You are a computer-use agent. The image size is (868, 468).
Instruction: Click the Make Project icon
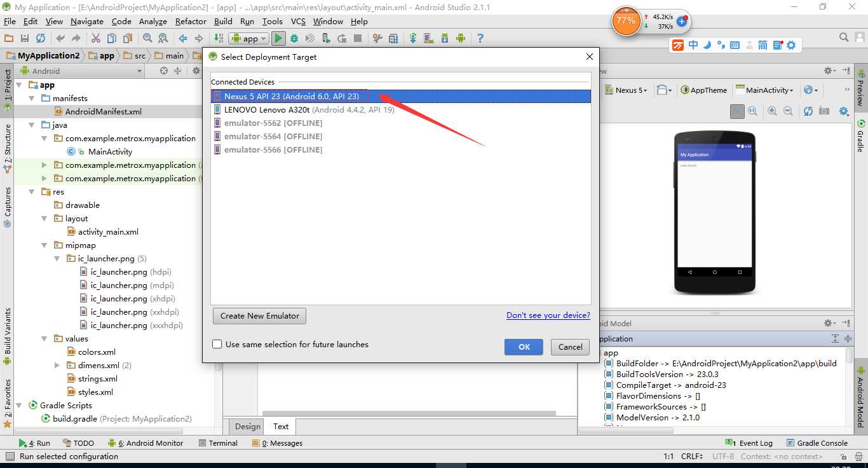[219, 38]
